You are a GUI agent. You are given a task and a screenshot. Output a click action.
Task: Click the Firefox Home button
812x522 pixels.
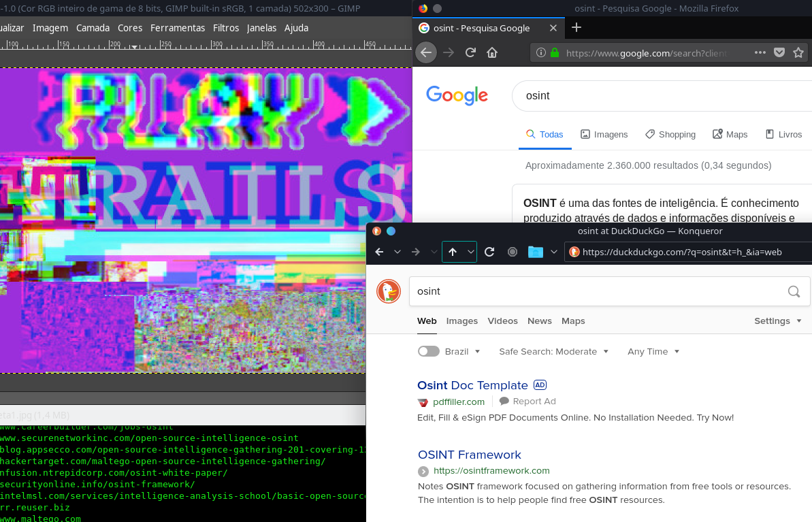point(492,53)
